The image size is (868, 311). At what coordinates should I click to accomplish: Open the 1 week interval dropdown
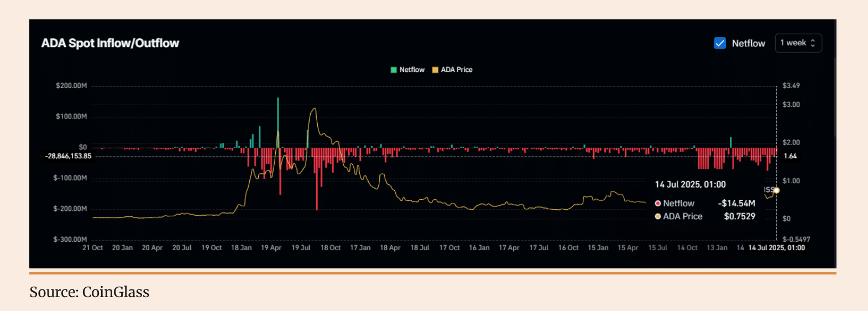(x=798, y=43)
